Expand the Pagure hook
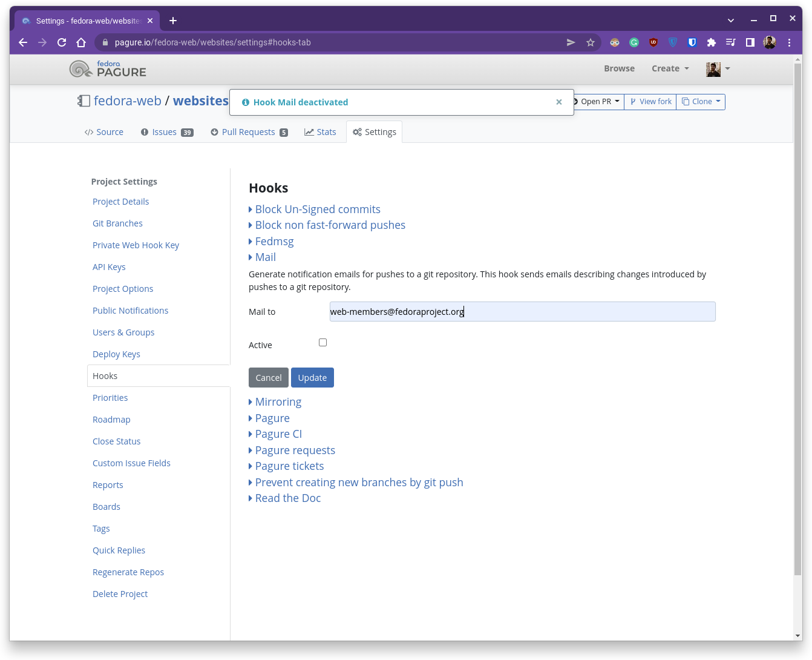Viewport: 812px width, 660px height. 269,418
